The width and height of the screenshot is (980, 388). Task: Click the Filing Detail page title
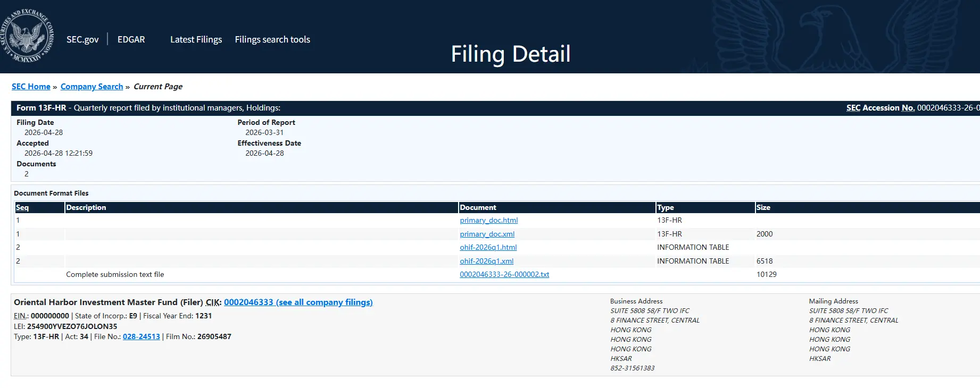[511, 54]
